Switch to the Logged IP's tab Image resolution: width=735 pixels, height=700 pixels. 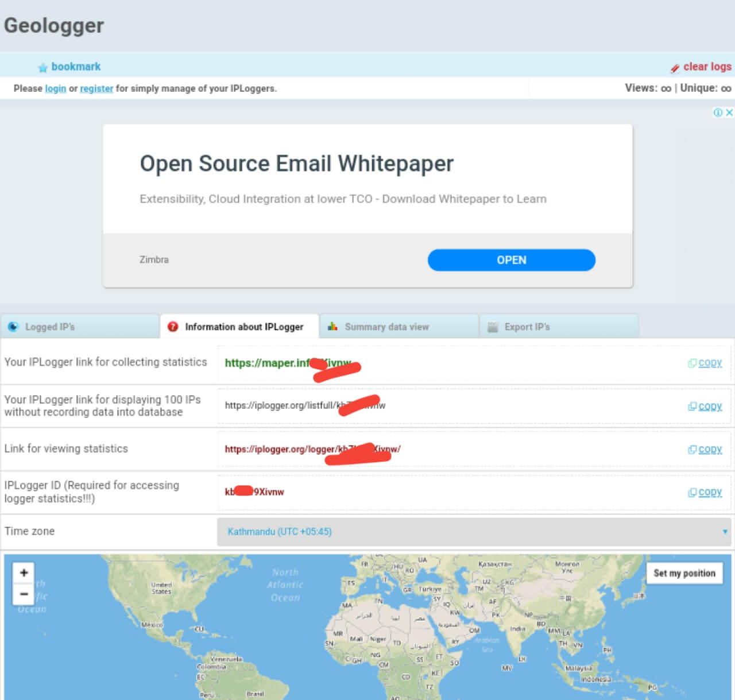tap(80, 326)
